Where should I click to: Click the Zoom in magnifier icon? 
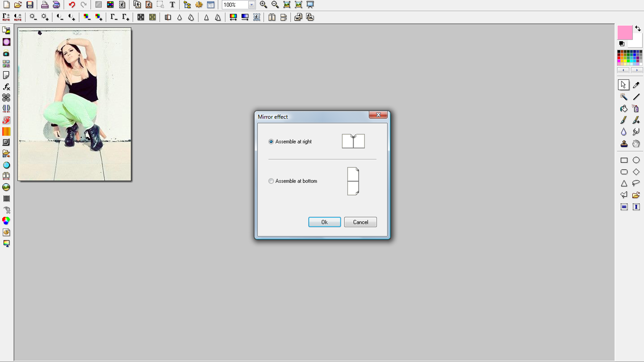pyautogui.click(x=263, y=5)
